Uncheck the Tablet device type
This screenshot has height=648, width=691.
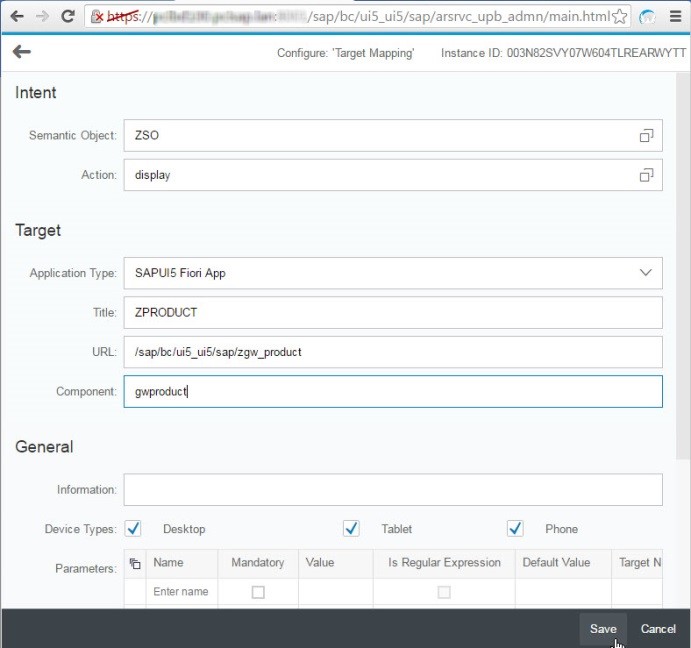pyautogui.click(x=351, y=528)
